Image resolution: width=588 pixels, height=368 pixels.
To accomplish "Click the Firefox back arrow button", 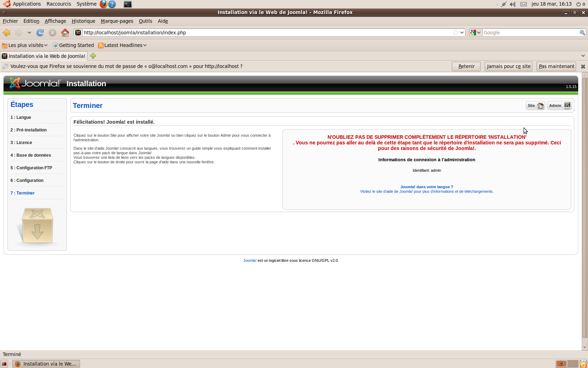I will pos(6,33).
